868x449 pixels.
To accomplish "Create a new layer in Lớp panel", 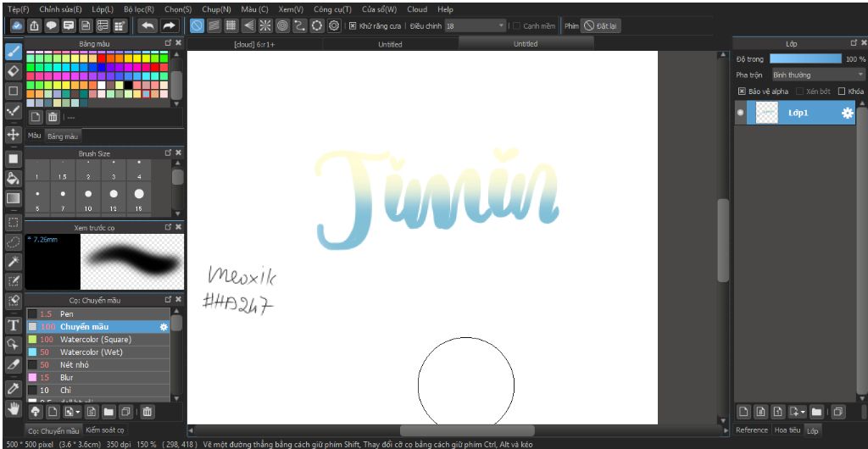I will (x=744, y=412).
